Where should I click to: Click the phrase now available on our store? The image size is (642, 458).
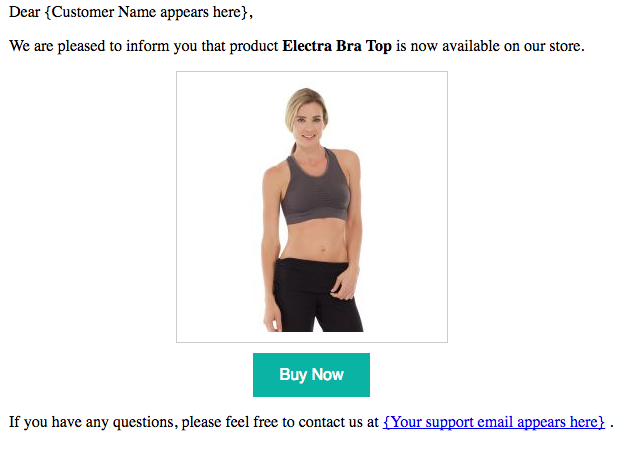point(495,46)
